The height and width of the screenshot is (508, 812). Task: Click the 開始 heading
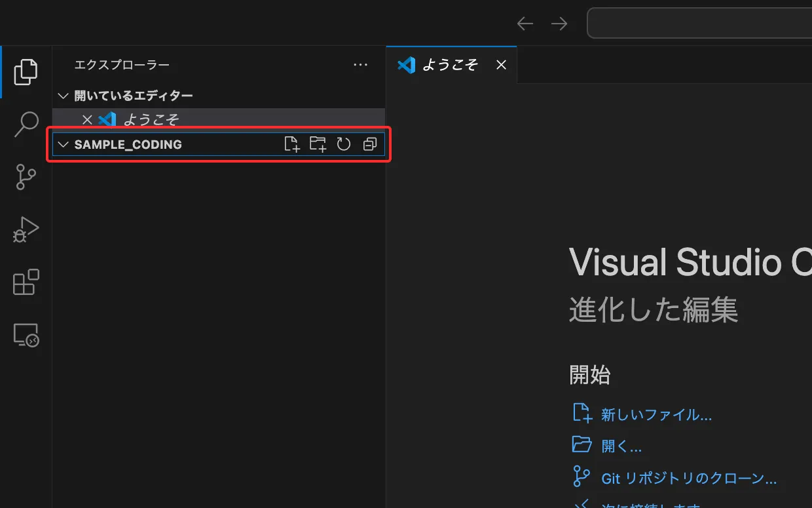(x=590, y=376)
